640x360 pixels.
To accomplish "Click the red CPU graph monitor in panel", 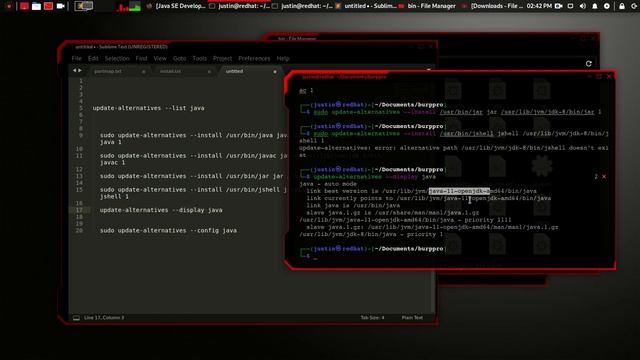I will click(x=122, y=6).
